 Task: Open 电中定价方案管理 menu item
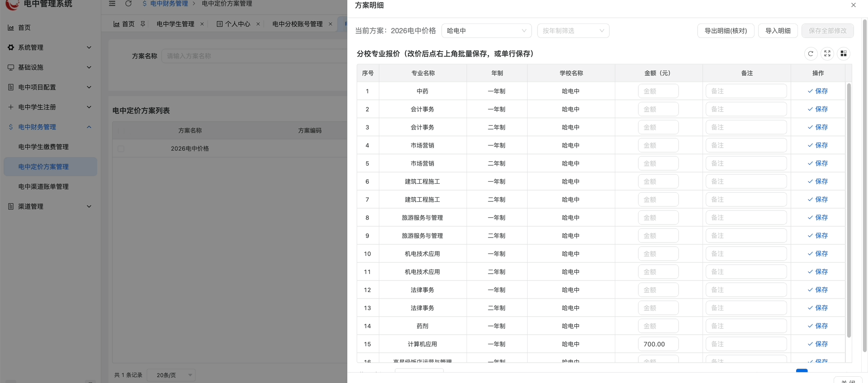[50, 167]
